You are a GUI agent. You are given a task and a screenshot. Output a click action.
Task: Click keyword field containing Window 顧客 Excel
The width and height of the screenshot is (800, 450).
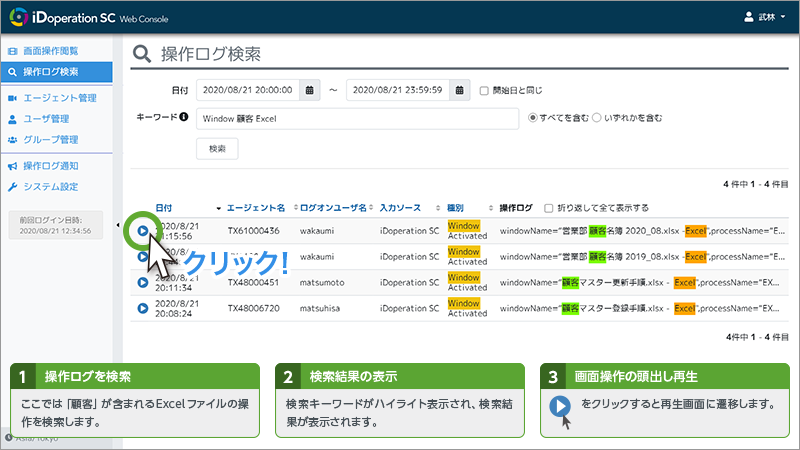[x=357, y=119]
